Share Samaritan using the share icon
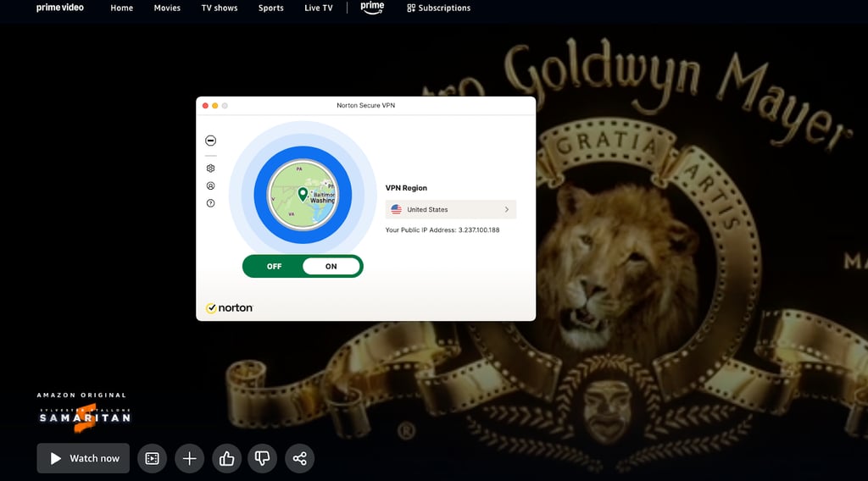This screenshot has width=868, height=481. [299, 458]
